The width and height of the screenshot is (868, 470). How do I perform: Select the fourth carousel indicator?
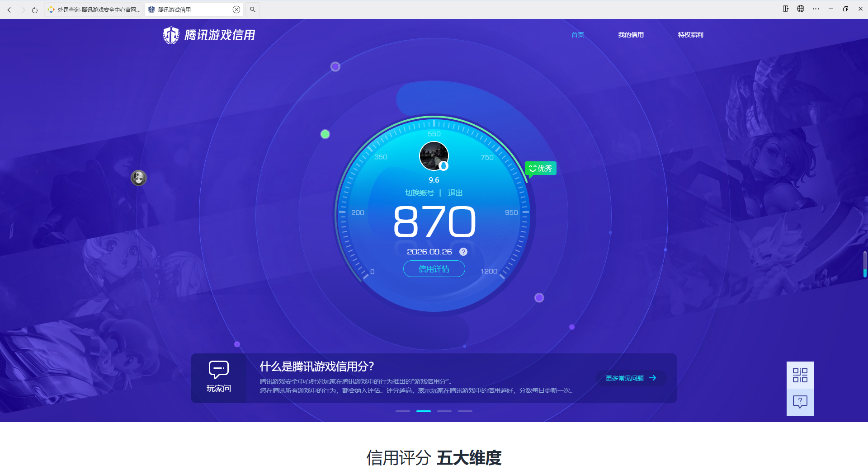coord(465,411)
